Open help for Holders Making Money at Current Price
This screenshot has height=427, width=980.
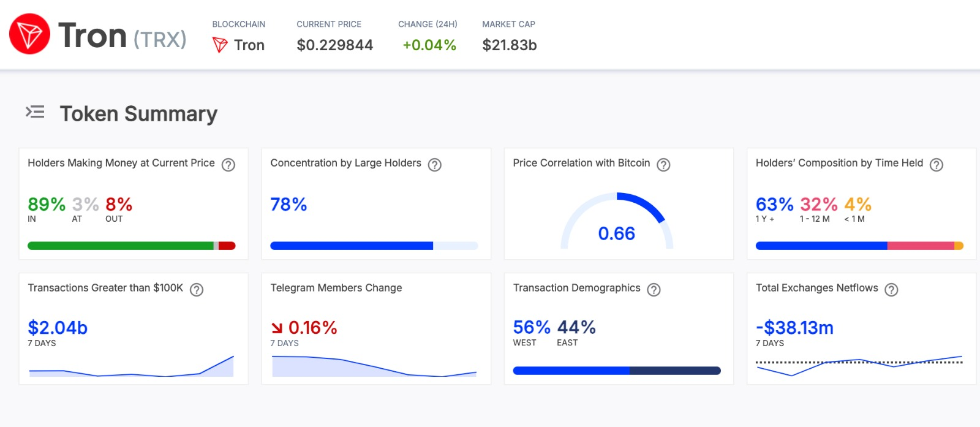tap(228, 165)
